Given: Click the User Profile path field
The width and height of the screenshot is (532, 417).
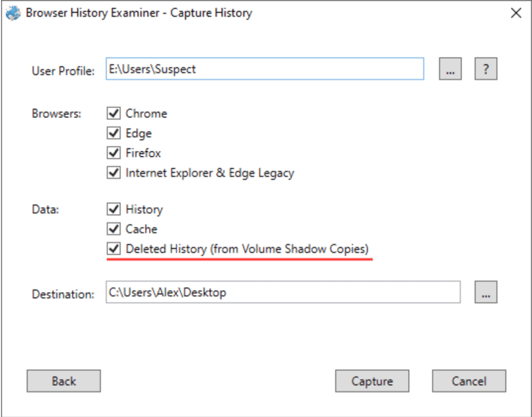Looking at the screenshot, I should coord(265,69).
